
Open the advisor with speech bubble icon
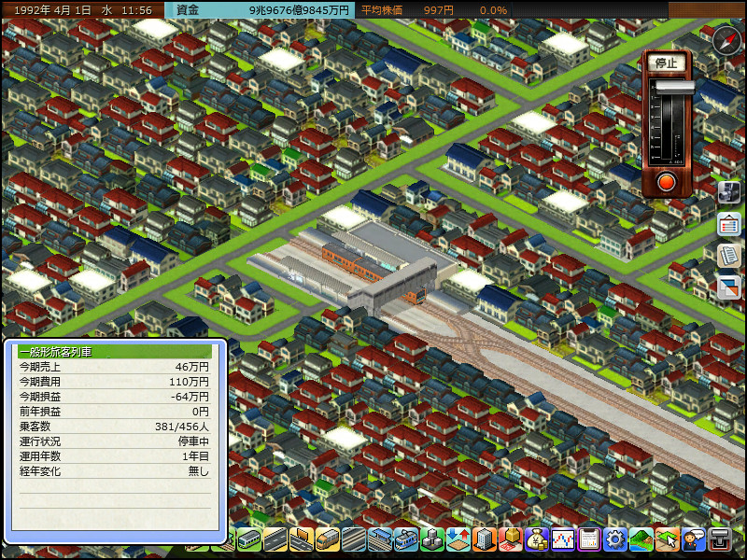(x=694, y=539)
